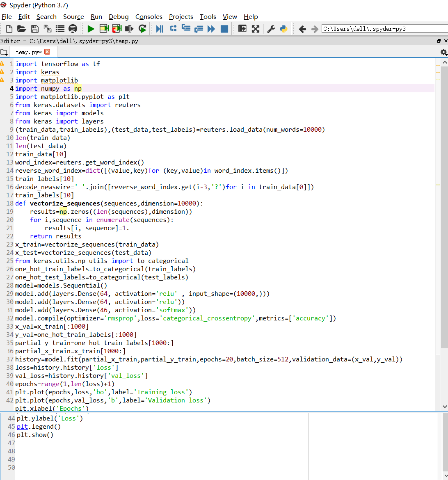Toggle maximize current pane
Image resolution: width=448 pixels, height=480 pixels.
(242, 29)
